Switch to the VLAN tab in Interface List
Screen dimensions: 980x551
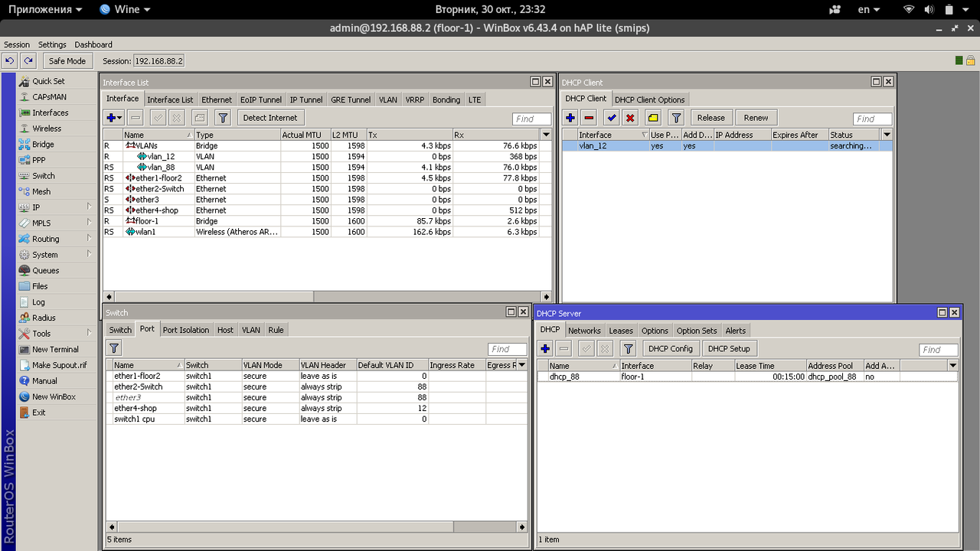(x=388, y=99)
